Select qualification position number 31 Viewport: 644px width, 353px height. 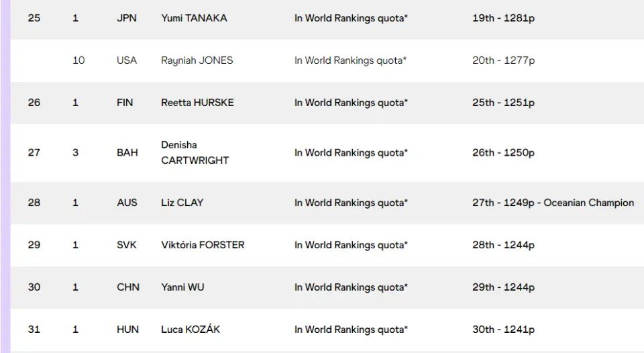pyautogui.click(x=34, y=330)
